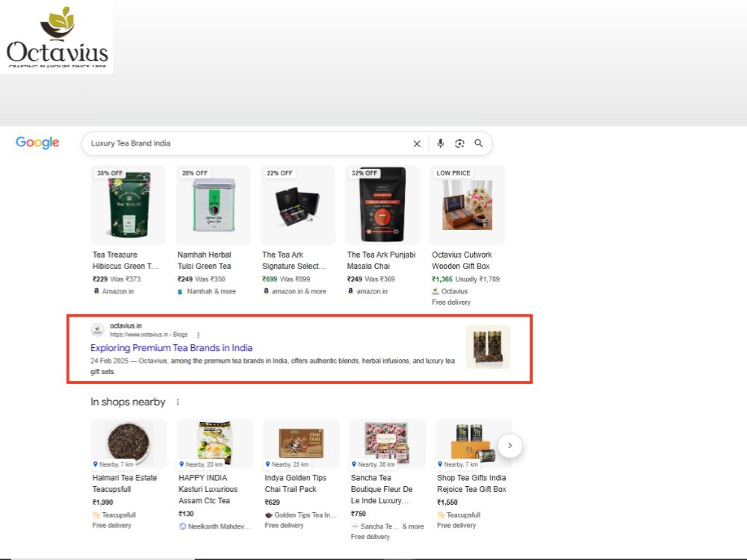Click the Octavius logo at top
This screenshot has height=560, width=747.
tap(57, 37)
